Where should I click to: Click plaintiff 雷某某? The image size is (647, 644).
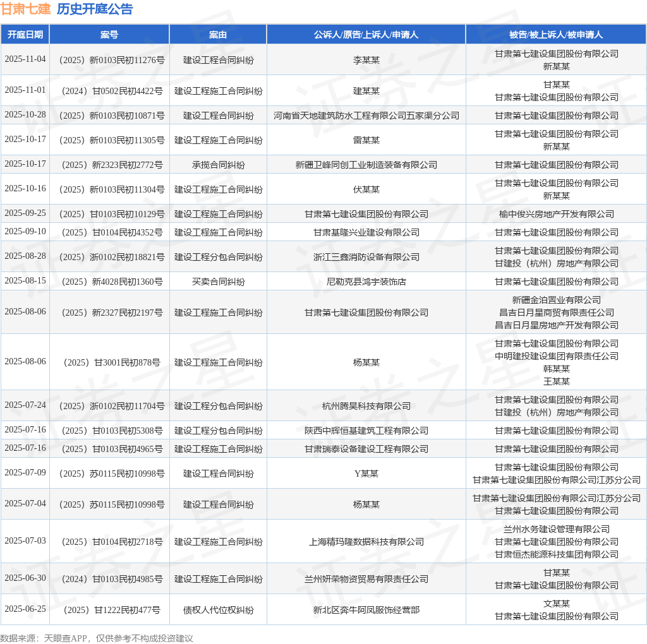point(366,141)
